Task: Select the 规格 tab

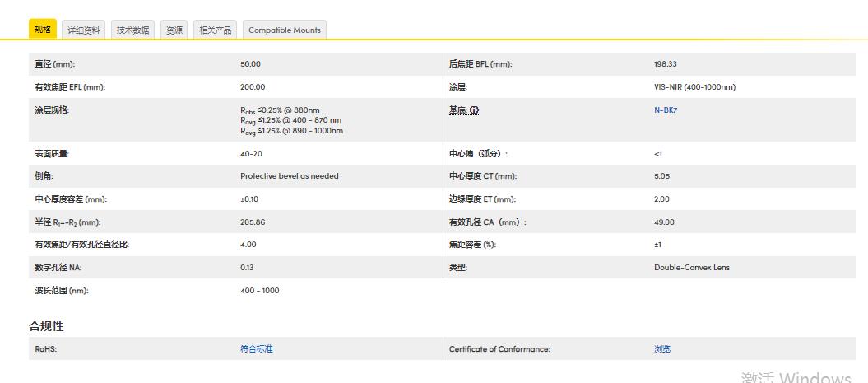Action: tap(43, 30)
